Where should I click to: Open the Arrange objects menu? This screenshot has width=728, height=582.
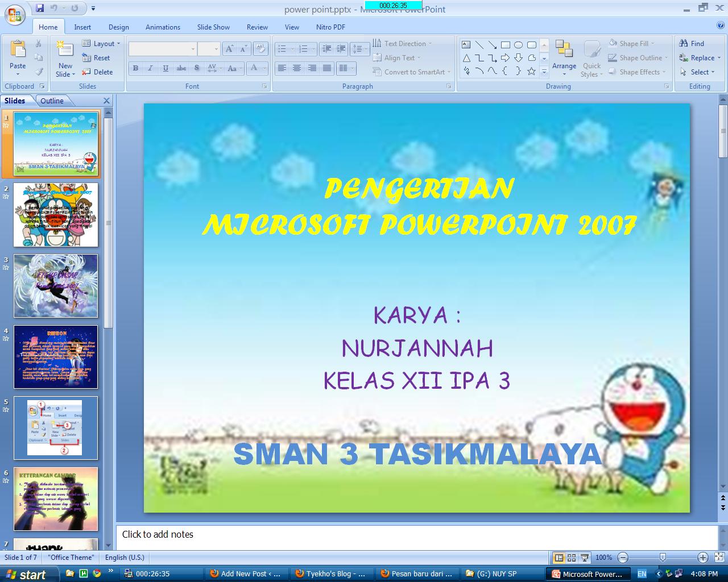tap(564, 58)
